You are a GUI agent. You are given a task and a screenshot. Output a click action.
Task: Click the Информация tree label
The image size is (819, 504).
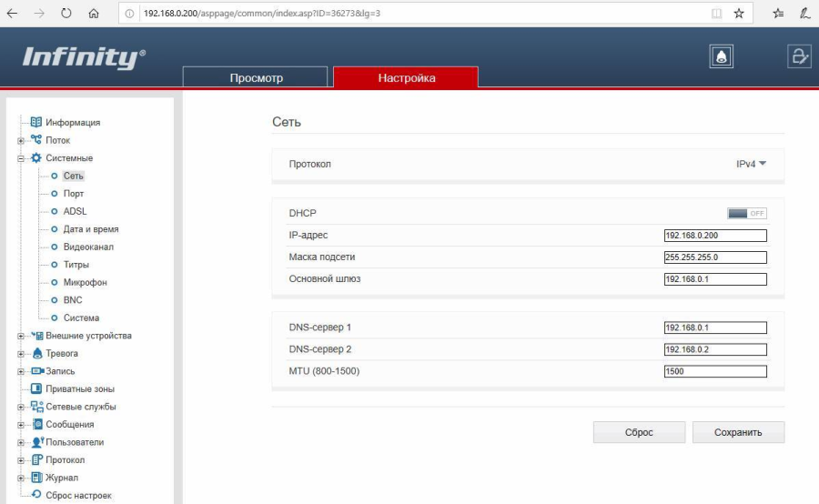[x=73, y=123]
